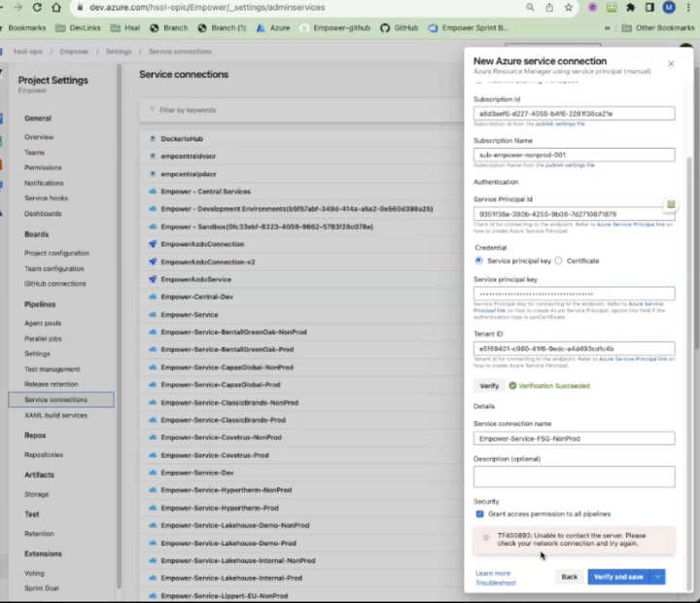The height and width of the screenshot is (603, 700).
Task: Select Service connections in sidebar
Action: (x=61, y=400)
